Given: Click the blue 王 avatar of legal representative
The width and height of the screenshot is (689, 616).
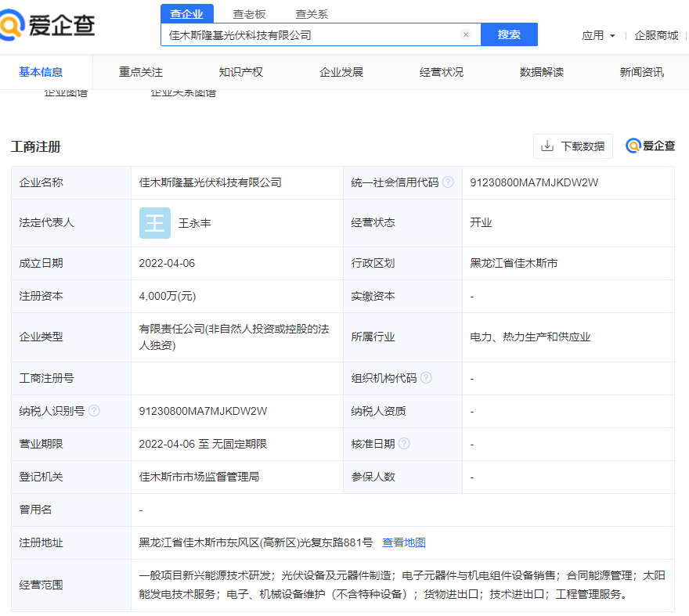Looking at the screenshot, I should pos(155,223).
